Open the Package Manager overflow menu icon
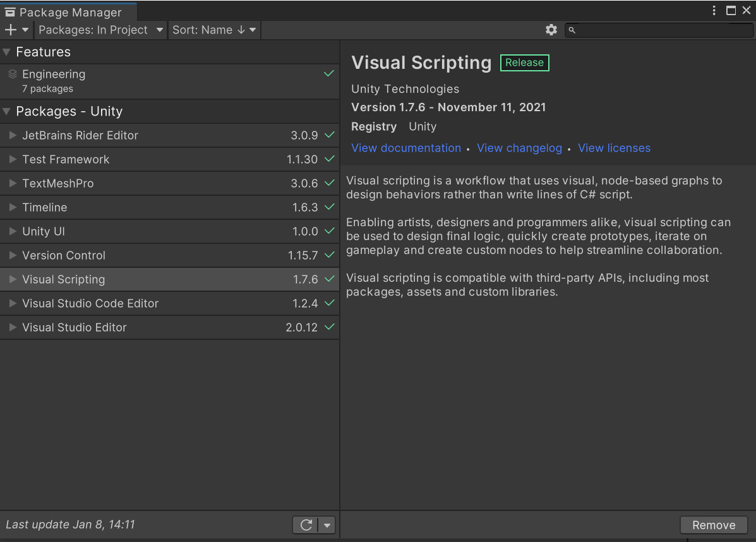Image resolution: width=756 pixels, height=542 pixels. [714, 11]
